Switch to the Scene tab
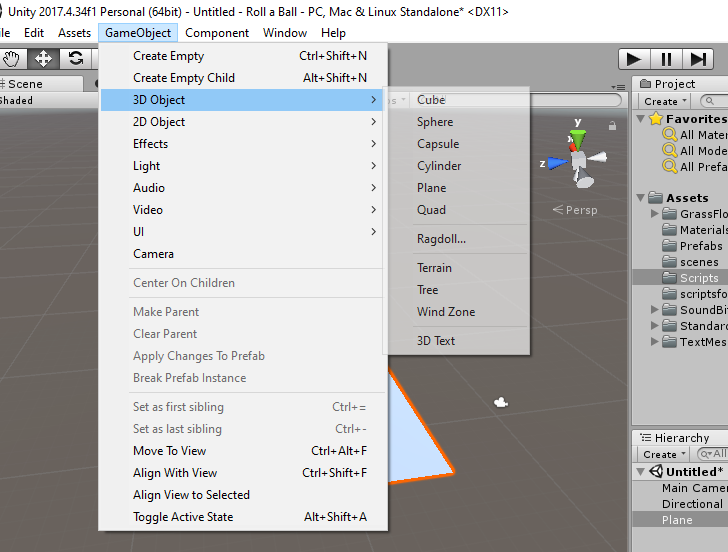The width and height of the screenshot is (728, 552). pyautogui.click(x=41, y=84)
